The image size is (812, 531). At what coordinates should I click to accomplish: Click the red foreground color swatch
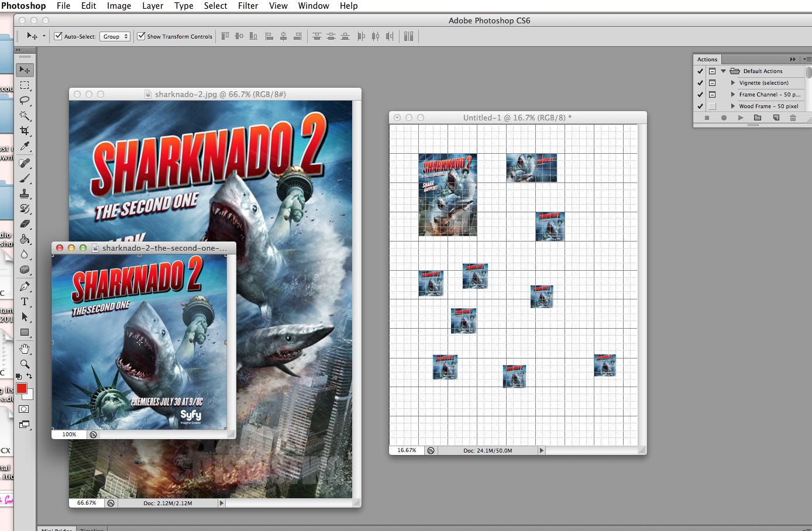[22, 388]
